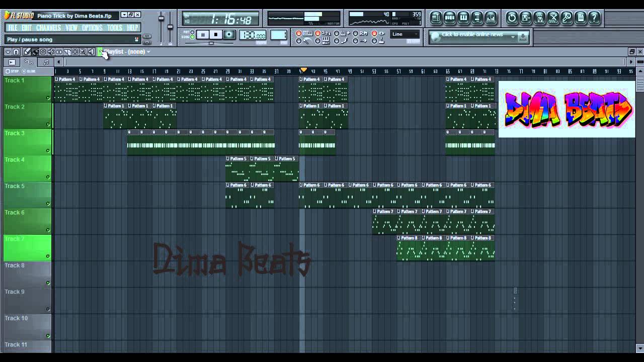Click the pattern notes view icon

tap(46, 62)
